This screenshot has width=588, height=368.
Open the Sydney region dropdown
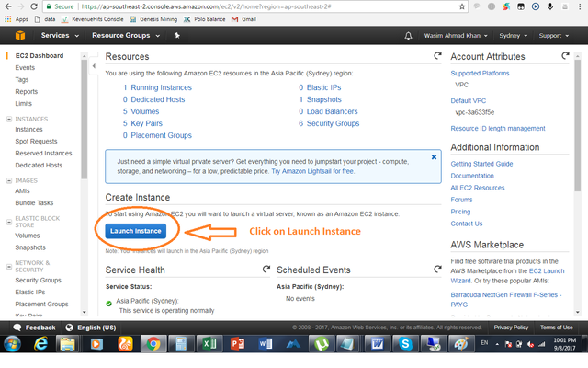[x=513, y=36]
